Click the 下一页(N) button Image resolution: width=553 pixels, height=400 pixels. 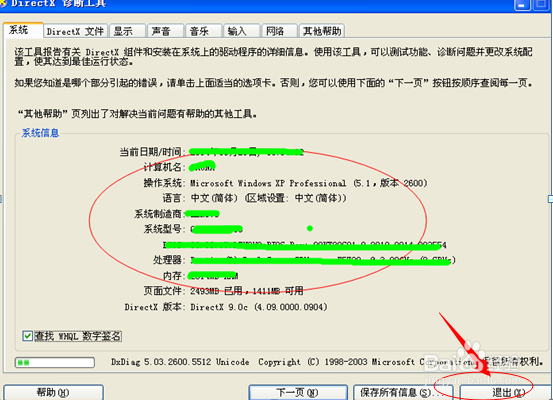coord(298,392)
